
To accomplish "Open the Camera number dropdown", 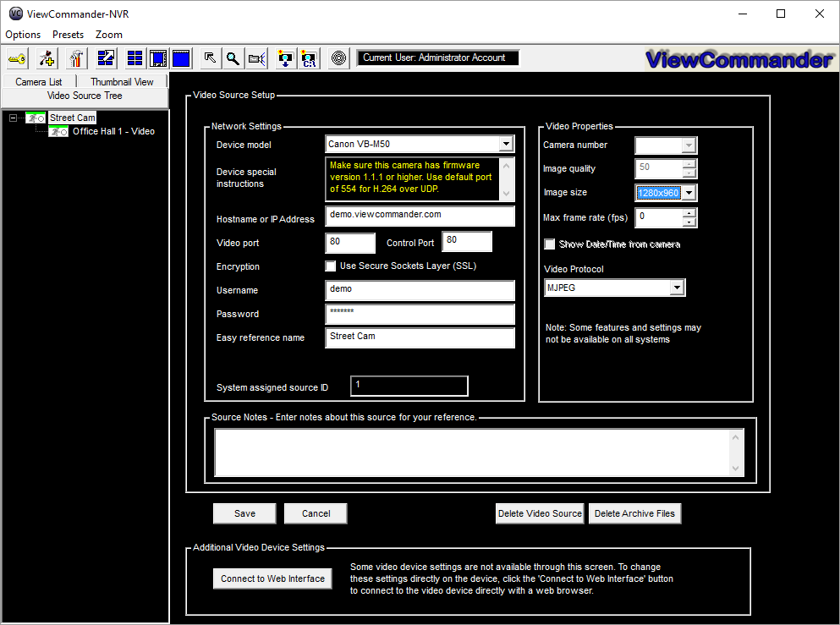I will pyautogui.click(x=689, y=145).
